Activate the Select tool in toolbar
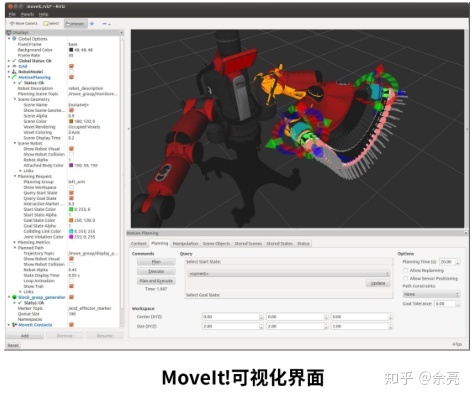Screen dimensions: 472x398 pyautogui.click(x=51, y=24)
